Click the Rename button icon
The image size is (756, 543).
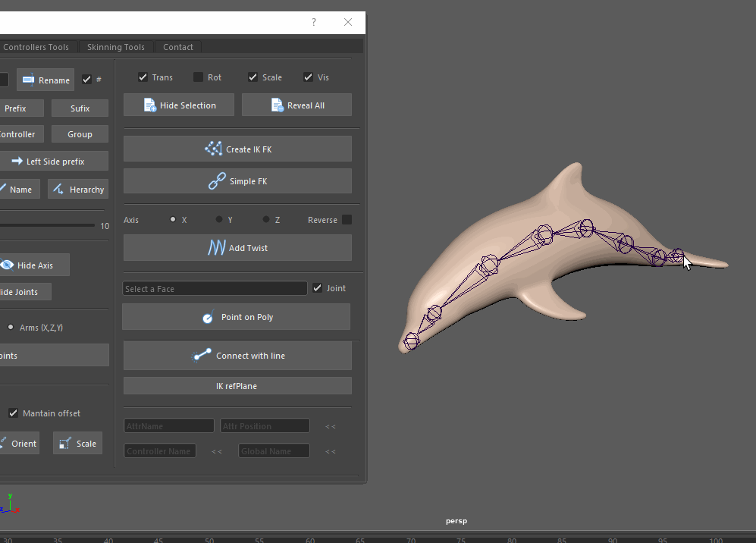pyautogui.click(x=28, y=80)
